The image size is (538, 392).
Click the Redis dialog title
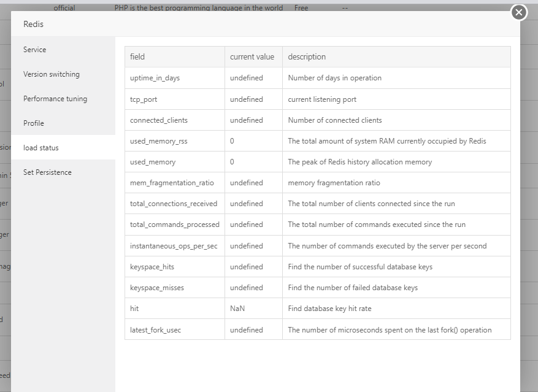(x=34, y=25)
